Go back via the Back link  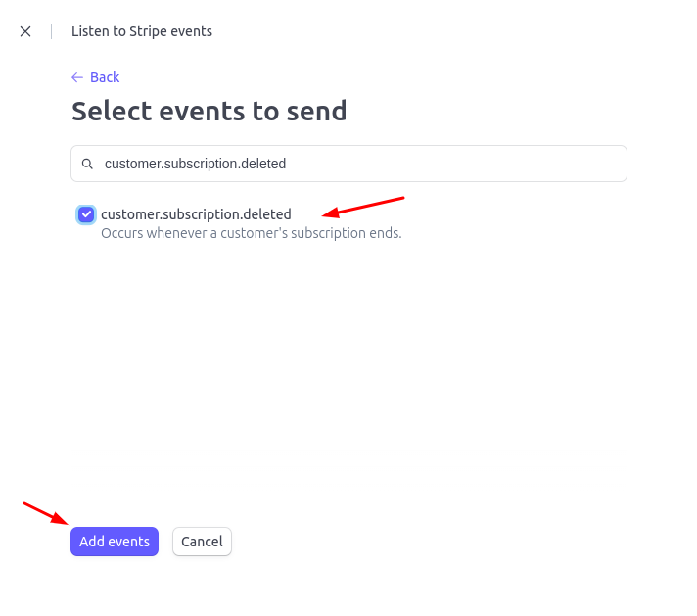point(96,77)
